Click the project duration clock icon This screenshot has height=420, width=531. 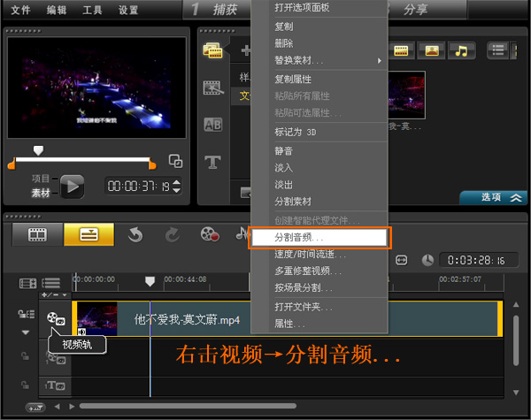coord(427,260)
